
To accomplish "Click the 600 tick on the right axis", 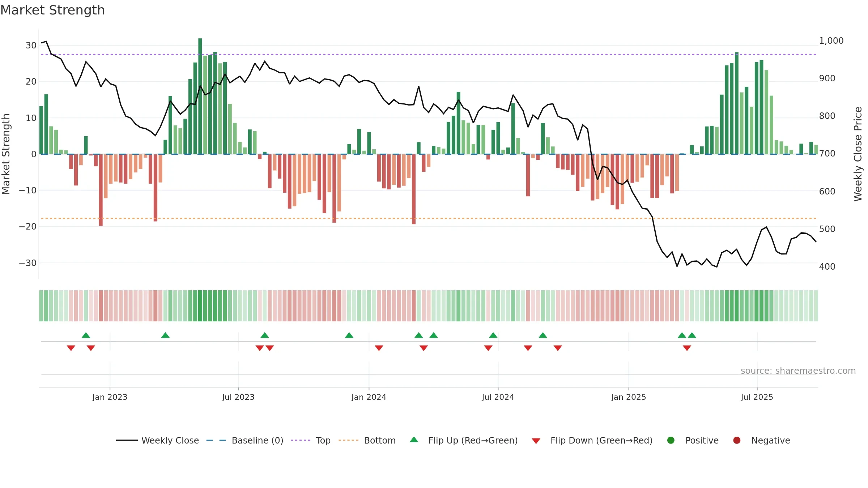I will (827, 191).
